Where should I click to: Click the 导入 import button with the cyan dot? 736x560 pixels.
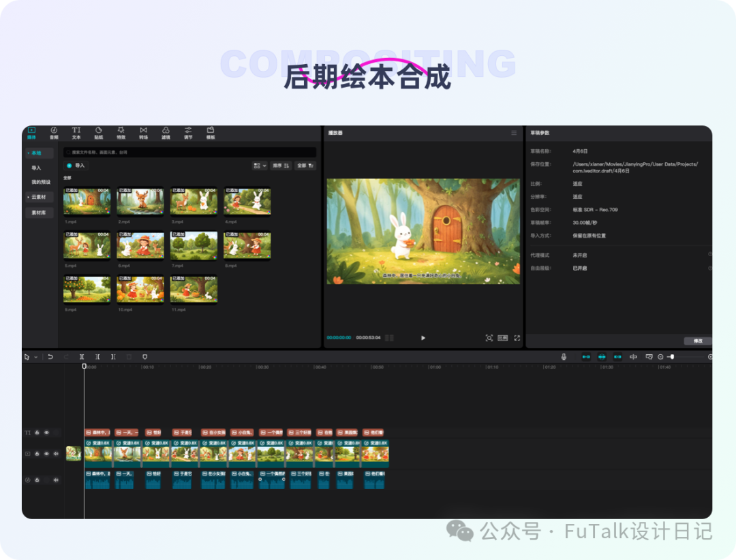click(76, 166)
